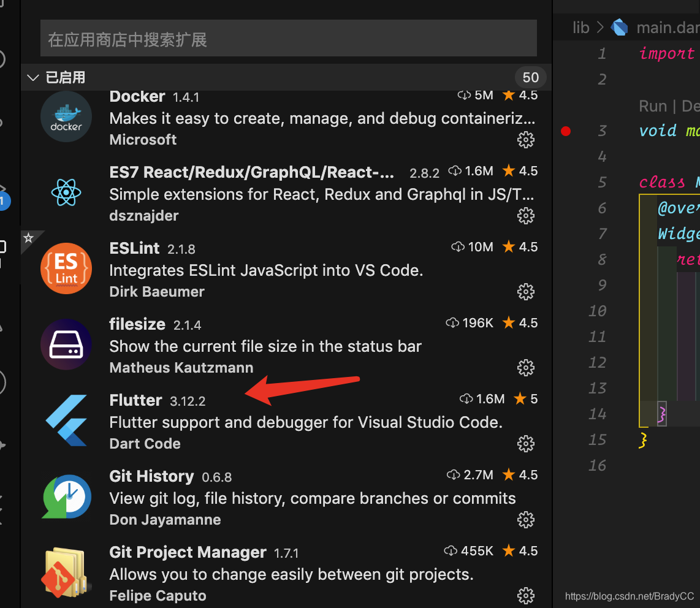This screenshot has width=700, height=608.
Task: Open Git History extension manage gear
Action: pyautogui.click(x=525, y=520)
